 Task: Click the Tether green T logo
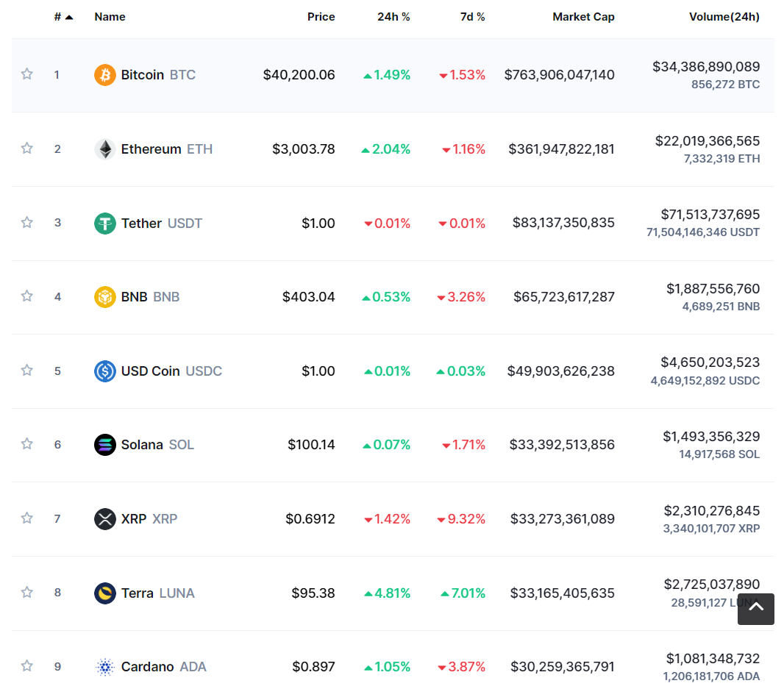[x=105, y=223]
